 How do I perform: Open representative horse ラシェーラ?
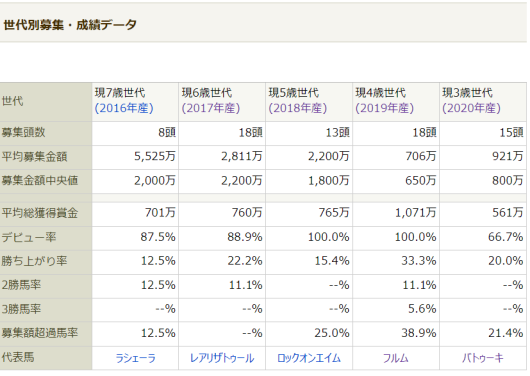pos(136,358)
